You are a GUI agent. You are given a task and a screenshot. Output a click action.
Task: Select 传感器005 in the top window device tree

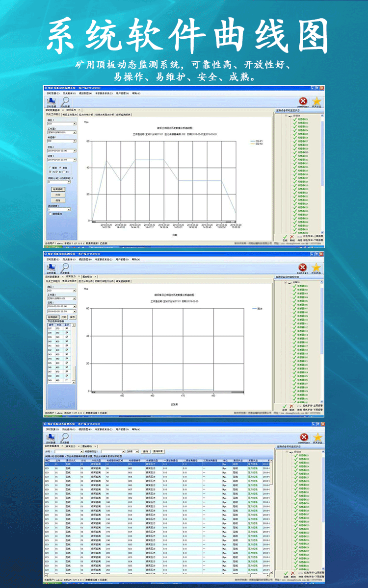pos(303,134)
